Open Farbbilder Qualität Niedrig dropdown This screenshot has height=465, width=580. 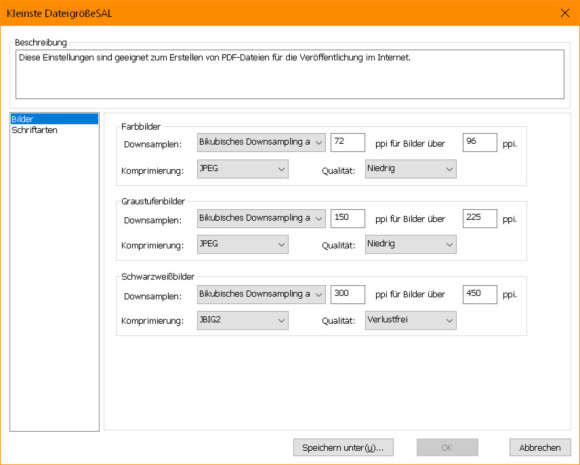411,169
